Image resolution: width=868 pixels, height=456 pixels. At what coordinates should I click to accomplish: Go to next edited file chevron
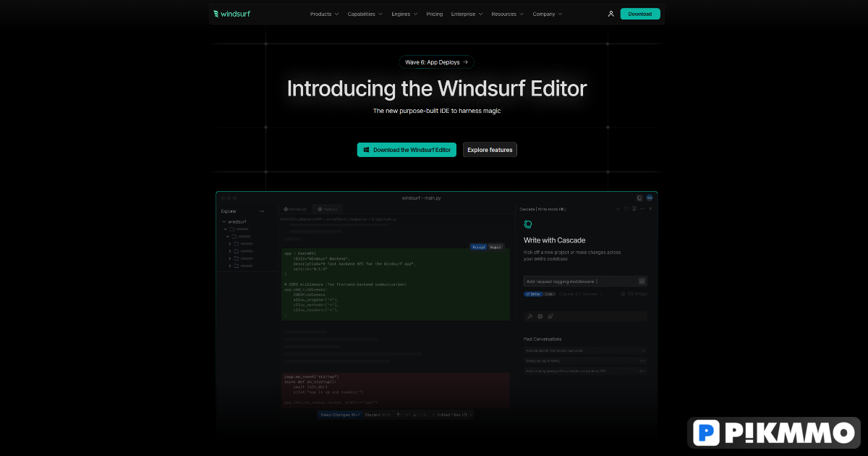tap(471, 415)
